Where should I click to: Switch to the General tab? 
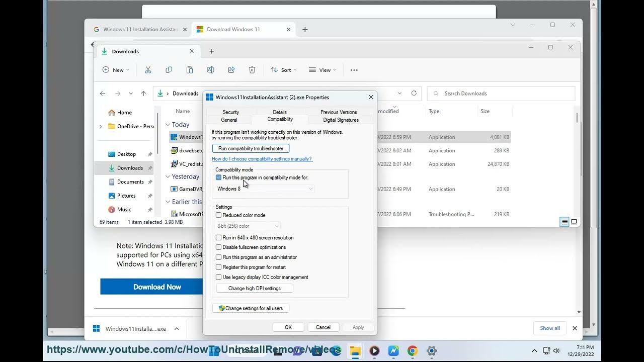229,120
